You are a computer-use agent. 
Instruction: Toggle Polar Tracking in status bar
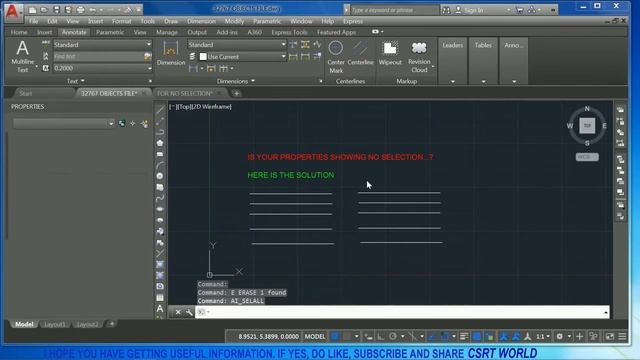pyautogui.click(x=393, y=336)
